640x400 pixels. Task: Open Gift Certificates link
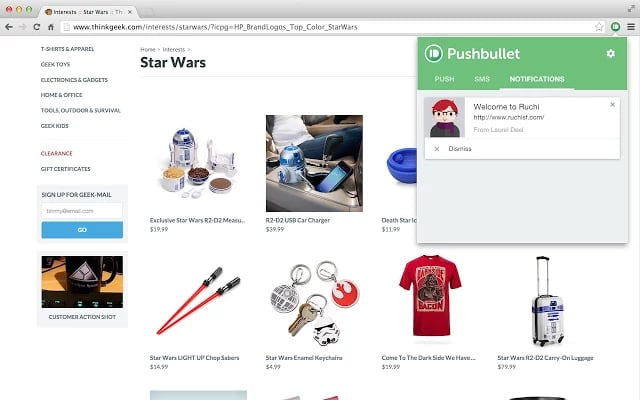[65, 169]
